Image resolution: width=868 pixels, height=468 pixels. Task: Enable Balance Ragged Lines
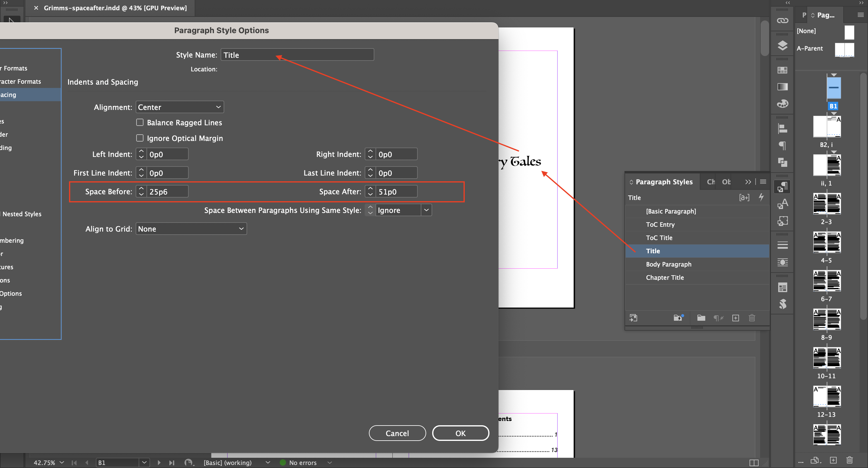(140, 122)
